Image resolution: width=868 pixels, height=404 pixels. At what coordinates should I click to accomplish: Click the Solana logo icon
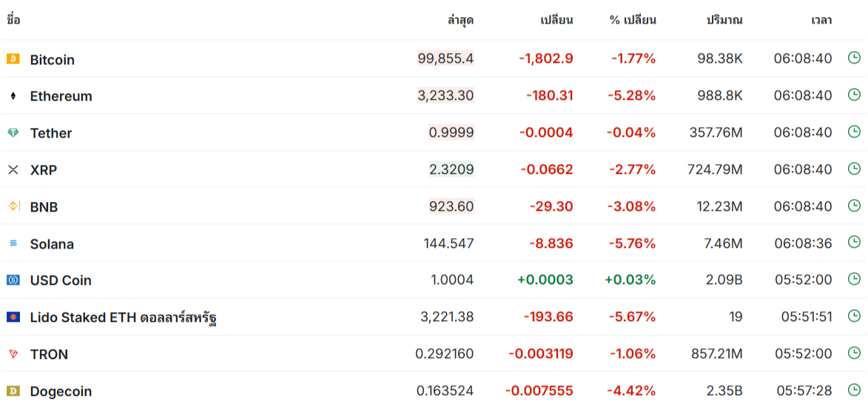pyautogui.click(x=13, y=243)
